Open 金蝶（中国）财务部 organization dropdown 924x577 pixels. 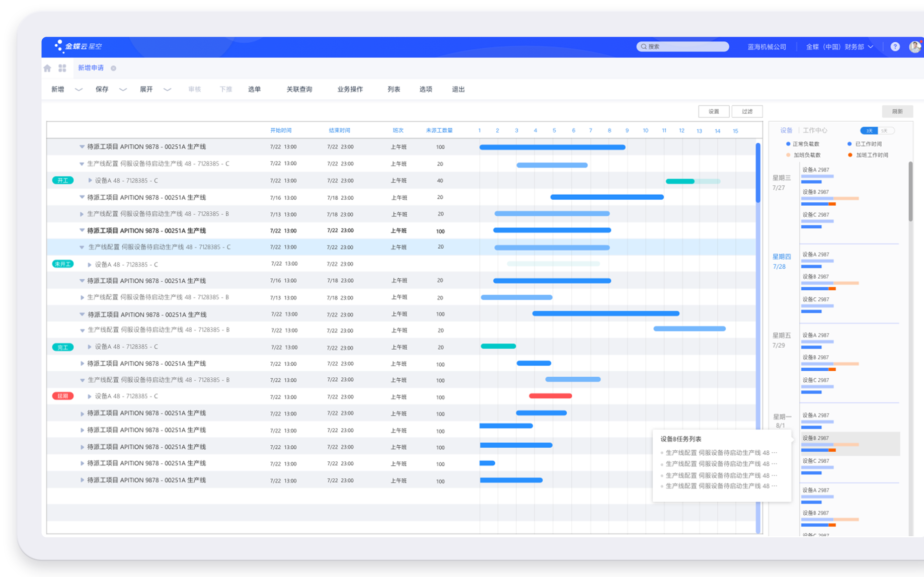pyautogui.click(x=839, y=47)
